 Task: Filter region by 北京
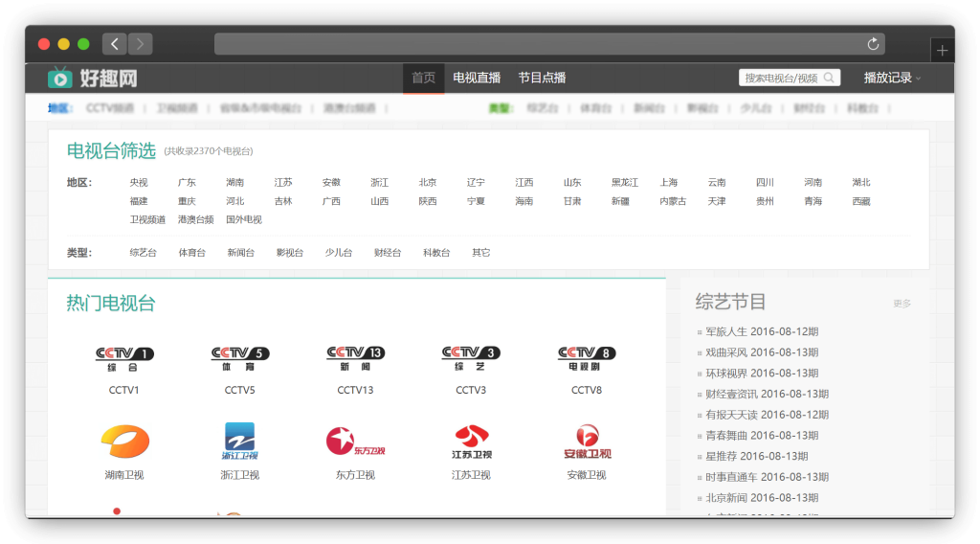pos(428,183)
